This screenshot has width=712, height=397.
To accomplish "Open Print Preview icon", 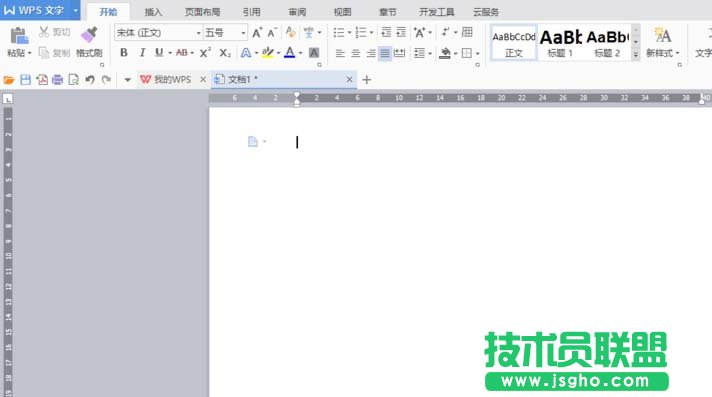I will (x=73, y=80).
